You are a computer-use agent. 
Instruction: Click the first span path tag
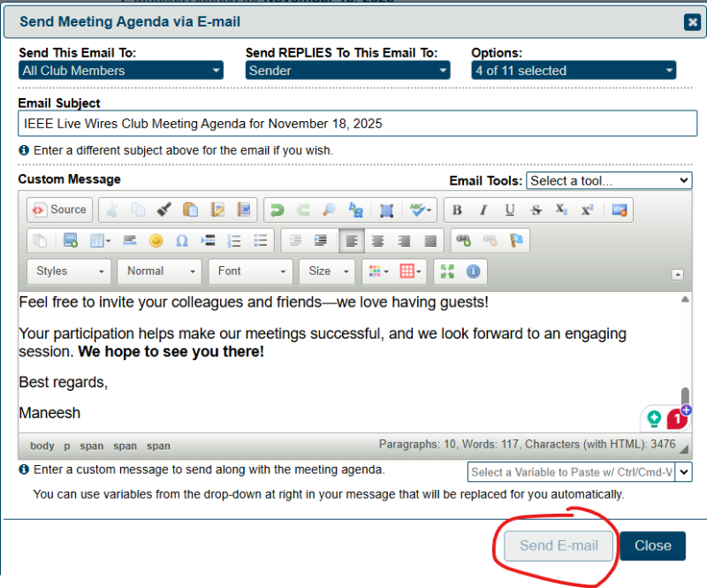pos(92,446)
